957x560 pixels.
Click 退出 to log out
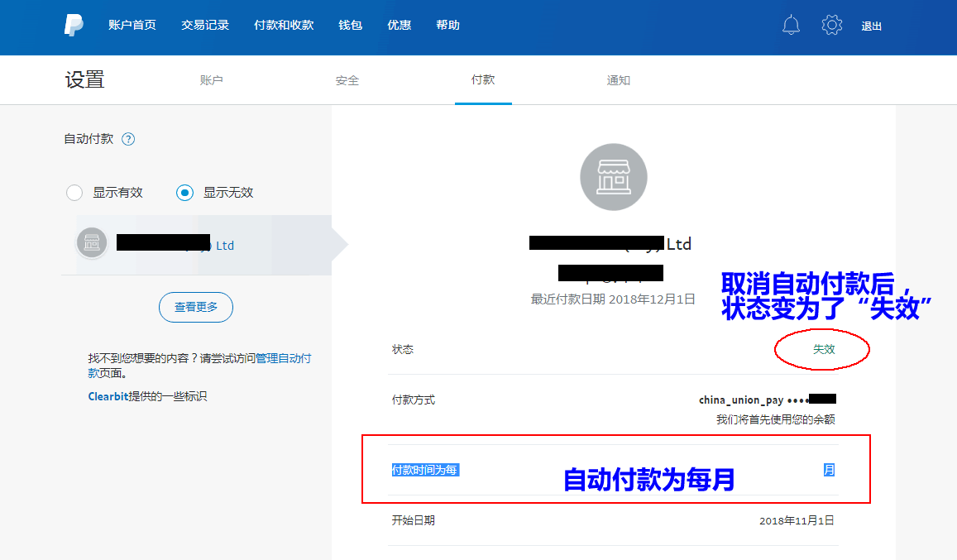pyautogui.click(x=872, y=26)
